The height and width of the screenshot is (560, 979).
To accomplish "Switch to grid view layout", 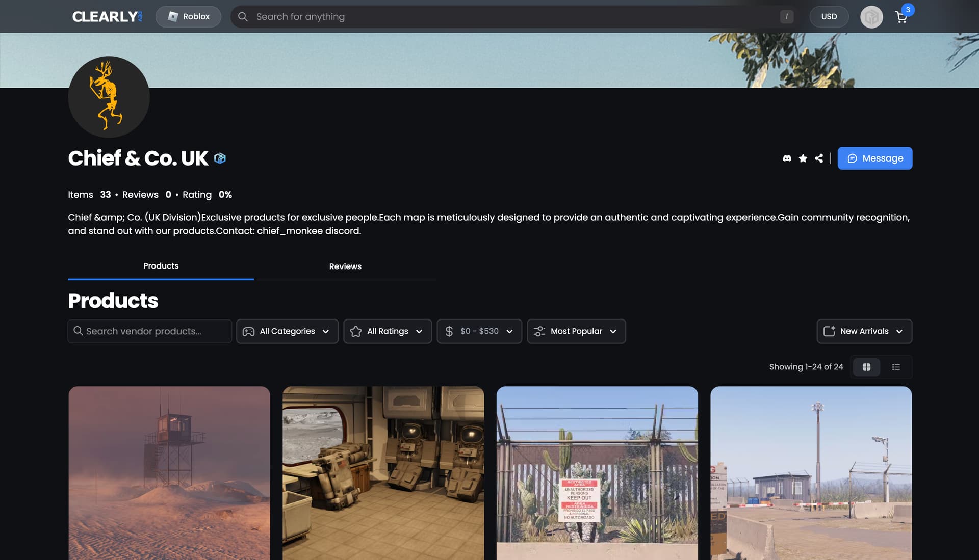I will tap(866, 367).
